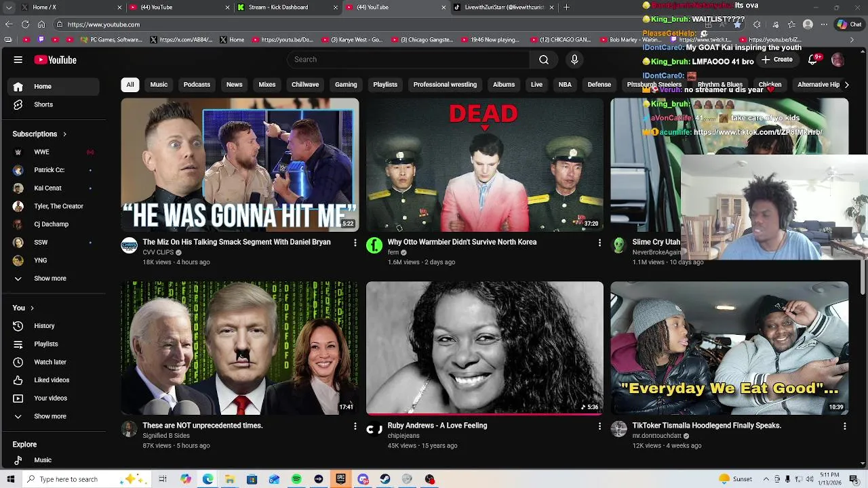Open options for NOT unprecedented times video

pyautogui.click(x=355, y=426)
